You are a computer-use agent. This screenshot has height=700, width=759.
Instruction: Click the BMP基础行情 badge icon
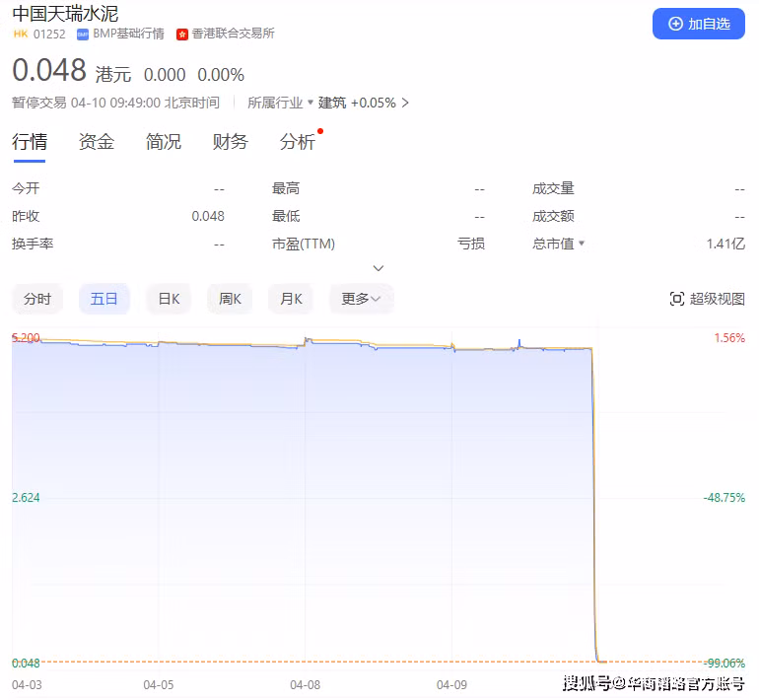[x=83, y=35]
